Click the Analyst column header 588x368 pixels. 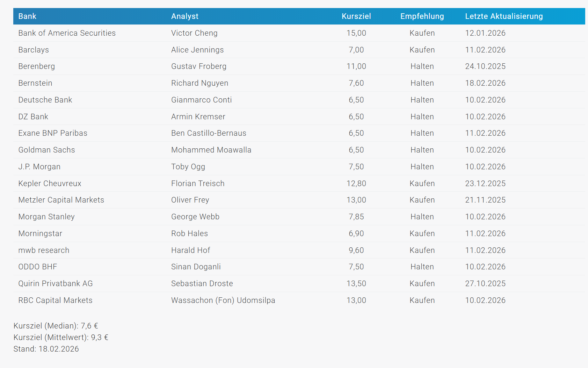(185, 16)
